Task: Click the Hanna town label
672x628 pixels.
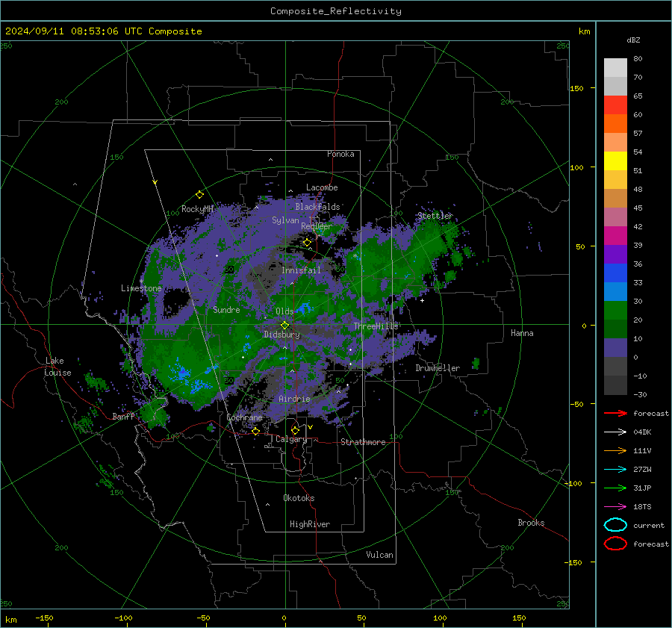Action: point(522,333)
